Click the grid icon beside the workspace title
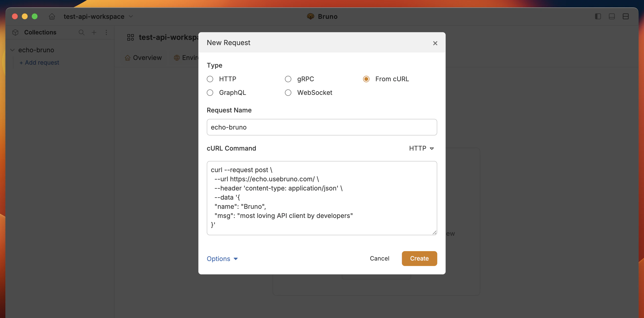This screenshot has height=318, width=644. click(130, 37)
